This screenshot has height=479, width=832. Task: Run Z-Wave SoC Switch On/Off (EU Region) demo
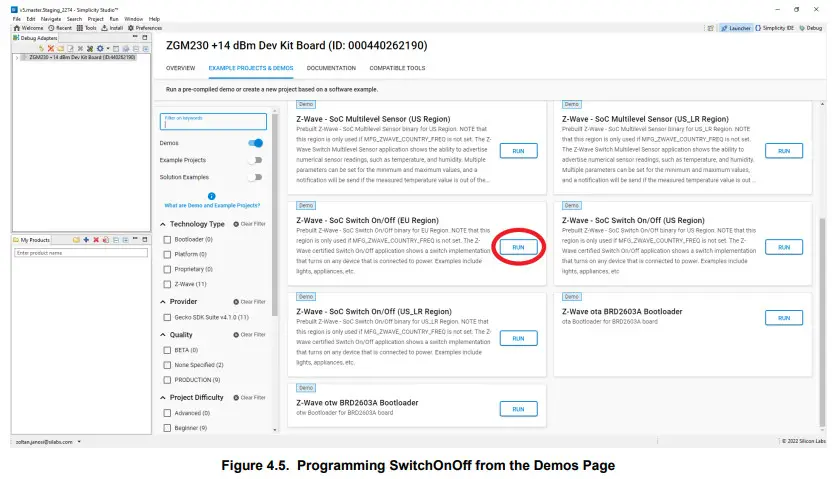click(x=518, y=248)
